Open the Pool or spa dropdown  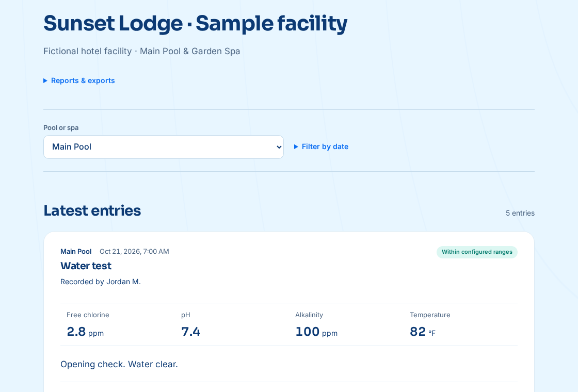pos(163,147)
